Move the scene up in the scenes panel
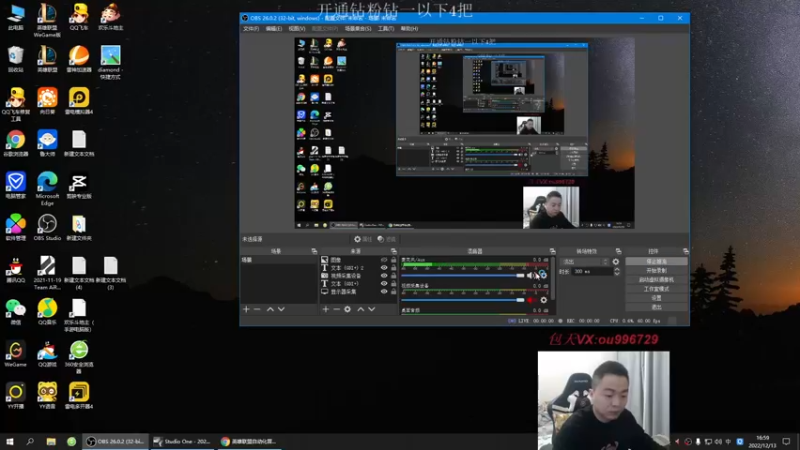Screen dimensions: 800x450 pyautogui.click(x=270, y=309)
